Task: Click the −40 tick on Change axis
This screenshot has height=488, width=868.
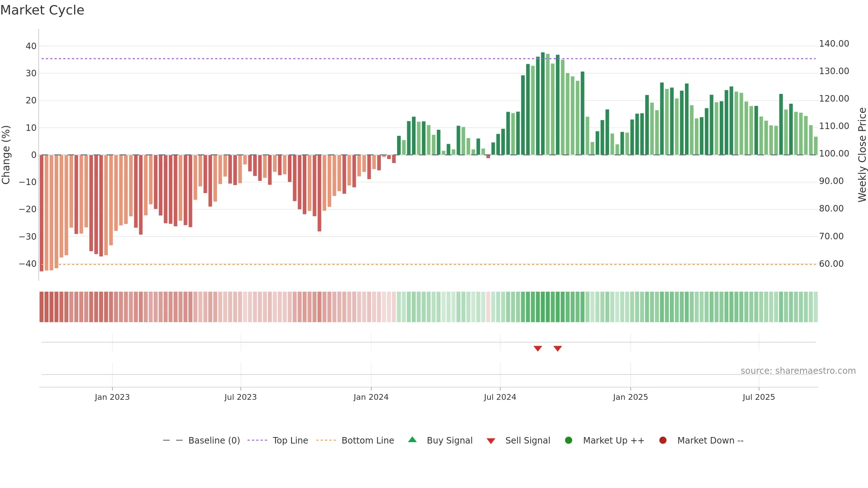Action: coord(28,264)
